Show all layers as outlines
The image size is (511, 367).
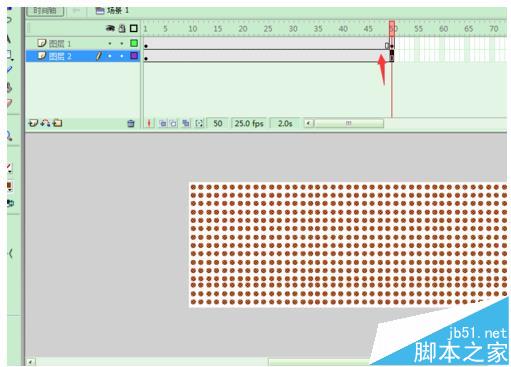click(134, 29)
